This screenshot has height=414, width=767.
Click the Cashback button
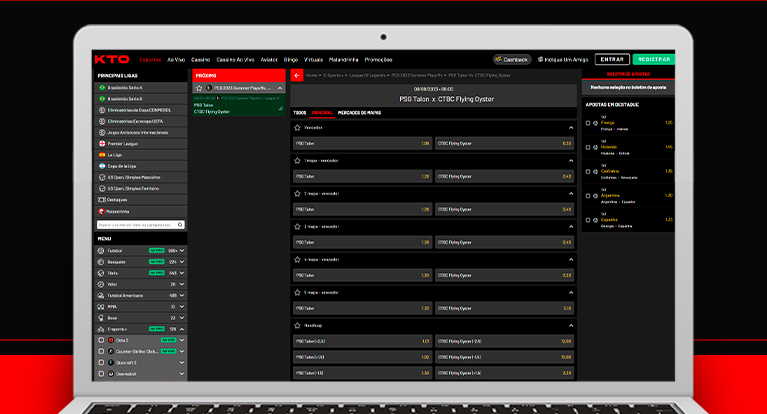click(512, 59)
